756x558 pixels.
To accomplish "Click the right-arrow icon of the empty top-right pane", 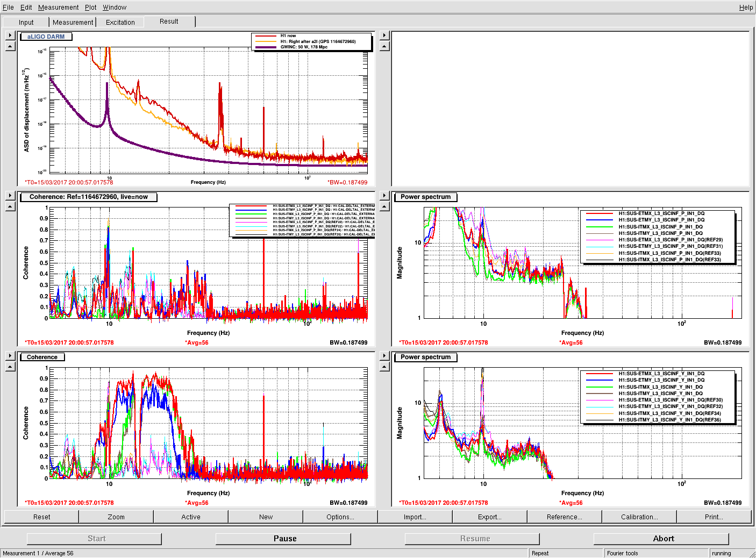I will 384,35.
